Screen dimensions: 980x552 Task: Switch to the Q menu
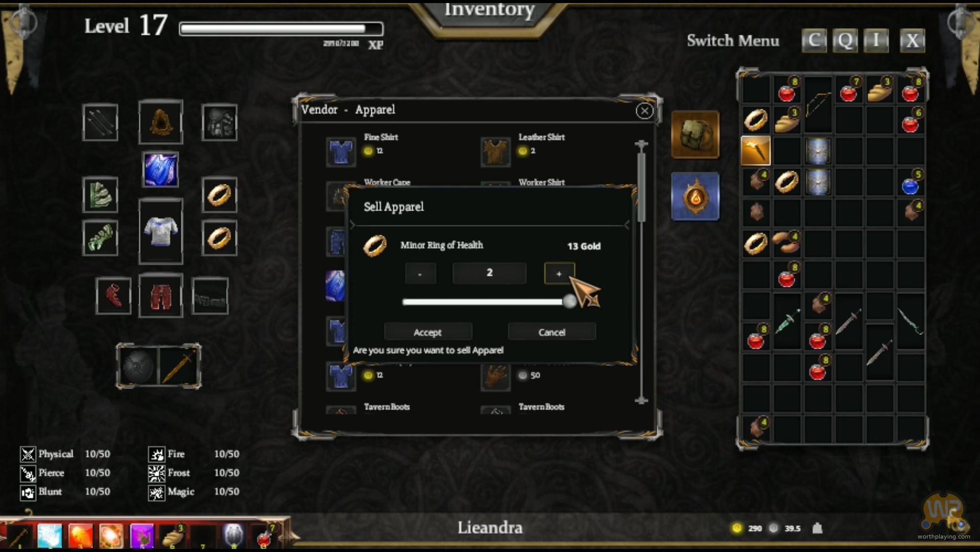(x=845, y=40)
